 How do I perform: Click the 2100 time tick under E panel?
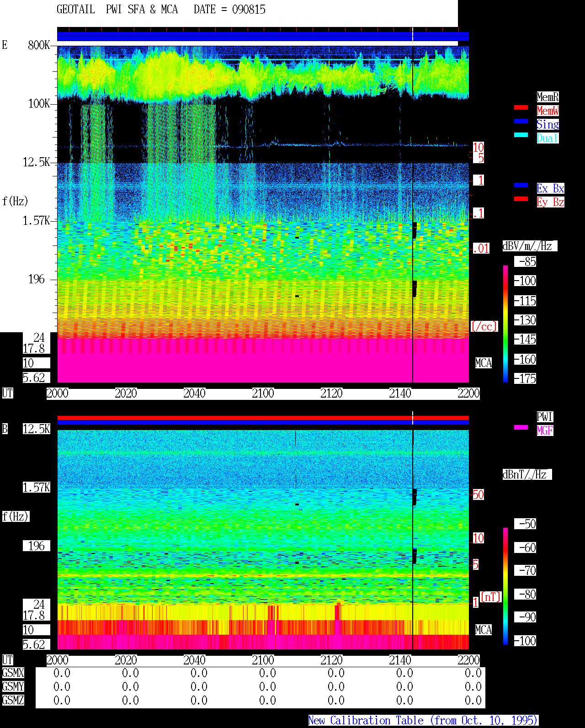[x=263, y=393]
